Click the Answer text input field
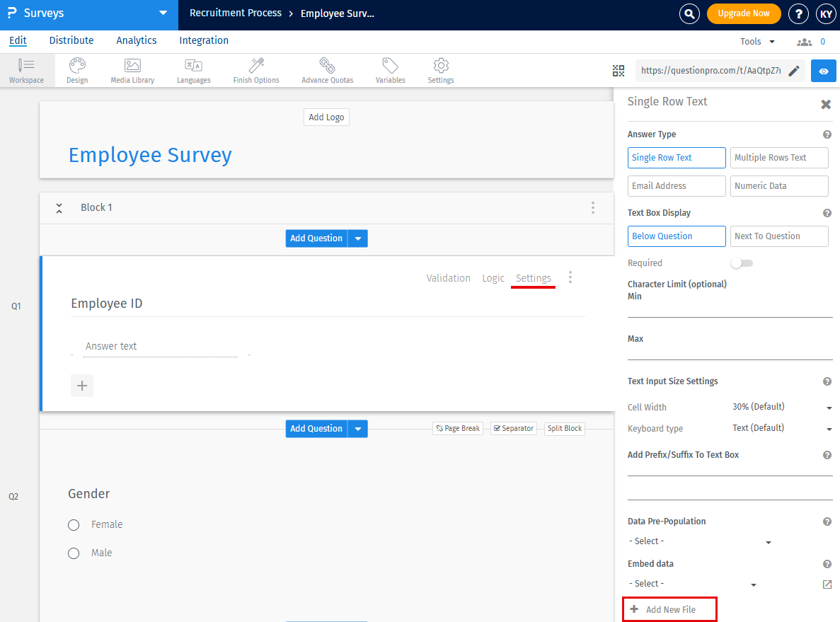Image resolution: width=840 pixels, height=622 pixels. (x=160, y=346)
